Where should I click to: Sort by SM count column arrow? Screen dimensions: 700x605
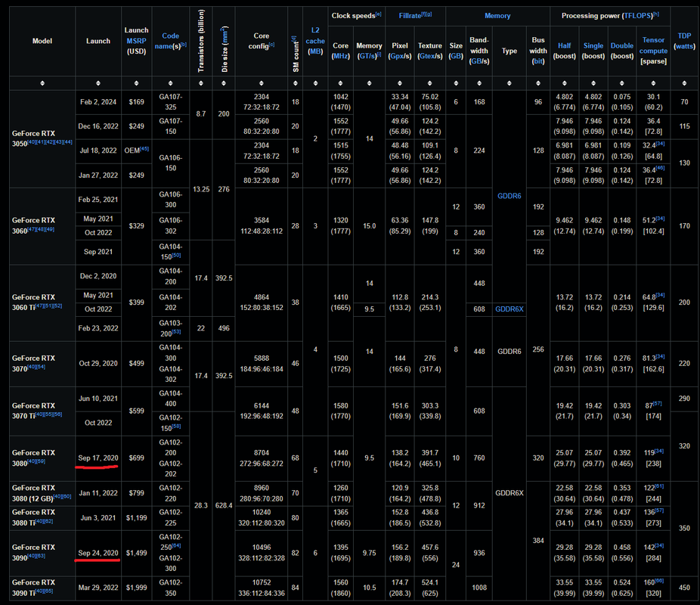coord(295,83)
